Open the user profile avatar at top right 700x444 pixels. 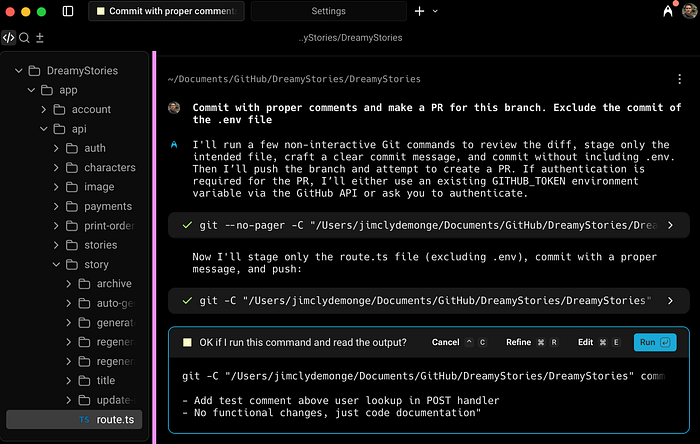(689, 11)
